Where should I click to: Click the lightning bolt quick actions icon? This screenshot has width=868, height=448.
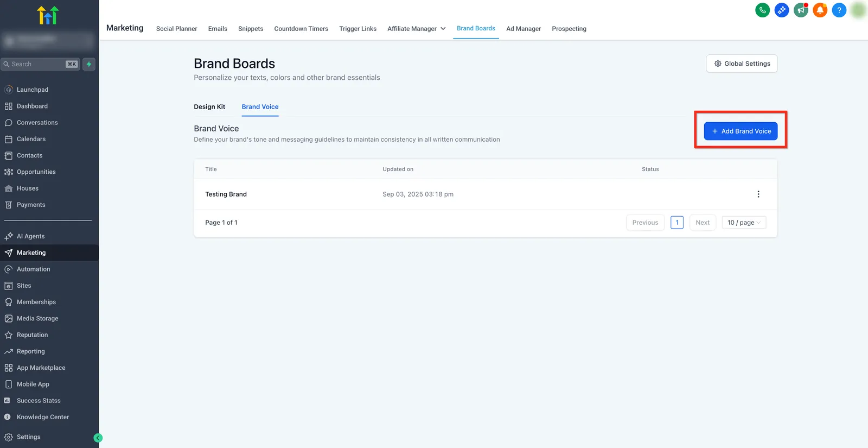(x=89, y=64)
